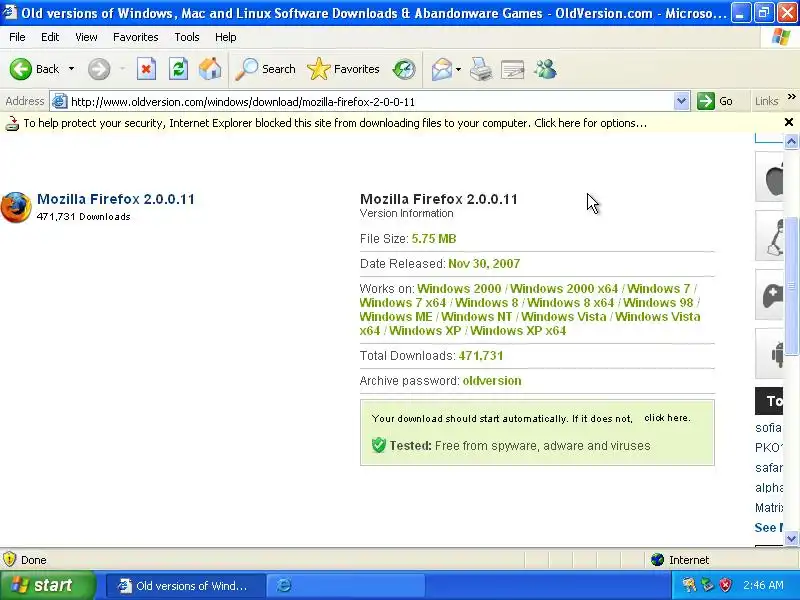This screenshot has height=600, width=800.
Task: Open the Windows NT link
Action: pyautogui.click(x=477, y=317)
